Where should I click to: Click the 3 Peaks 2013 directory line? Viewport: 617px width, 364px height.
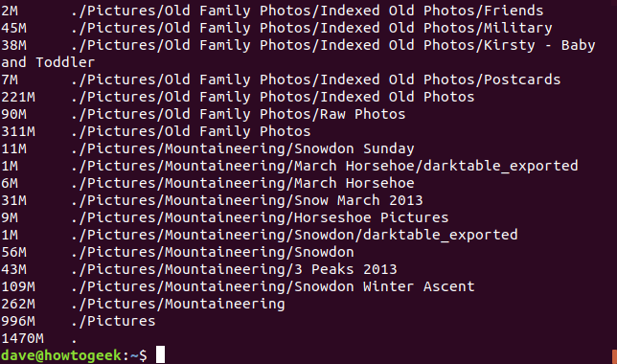(x=199, y=269)
